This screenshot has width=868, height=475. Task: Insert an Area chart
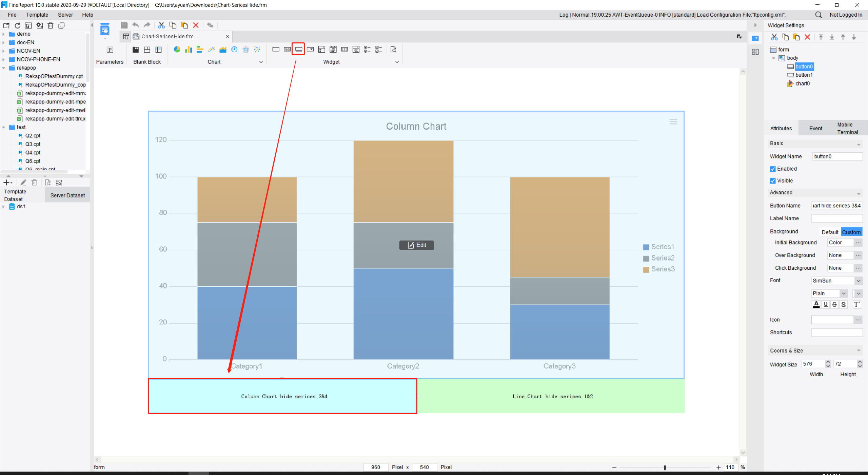pyautogui.click(x=223, y=50)
